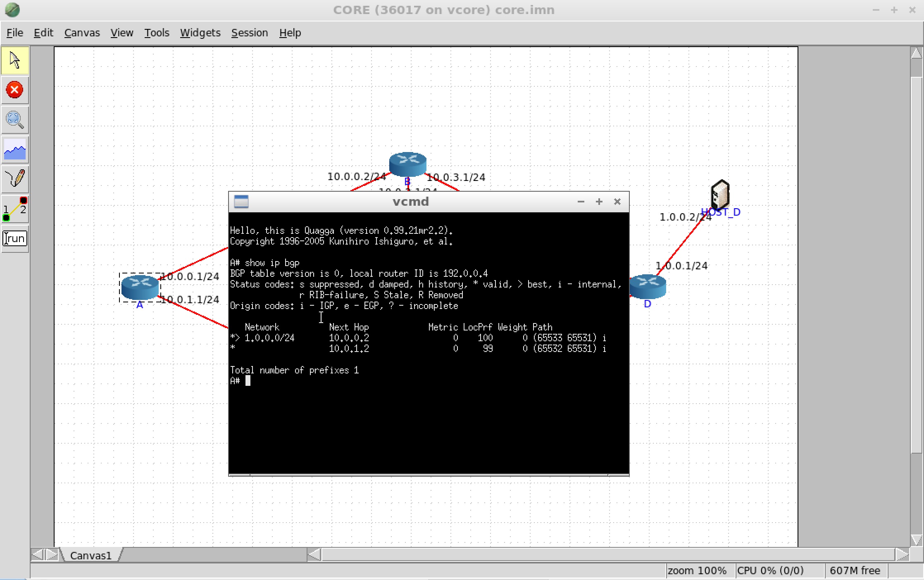Viewport: 924px width, 580px height.
Task: Go to next canvas tab arrow
Action: 52,554
